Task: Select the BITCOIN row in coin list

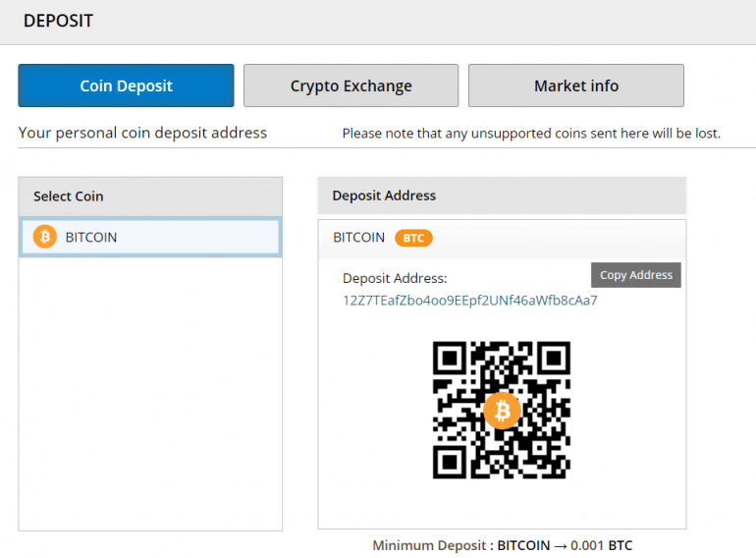Action: (150, 237)
